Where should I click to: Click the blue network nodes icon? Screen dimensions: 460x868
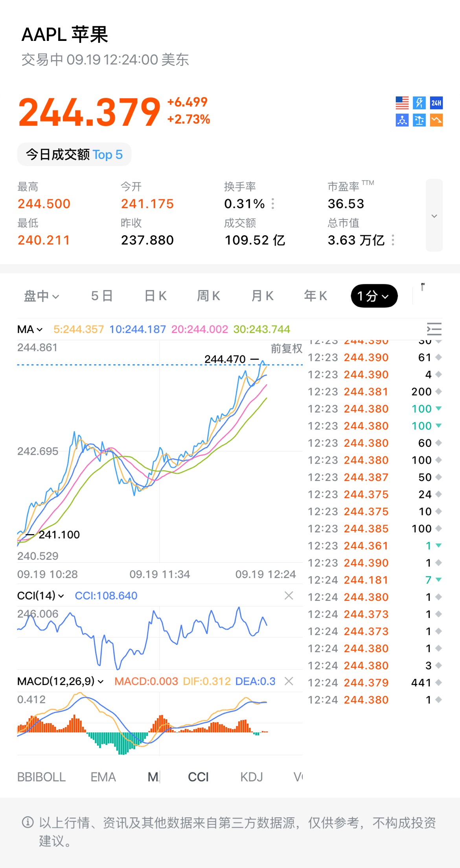(x=402, y=120)
